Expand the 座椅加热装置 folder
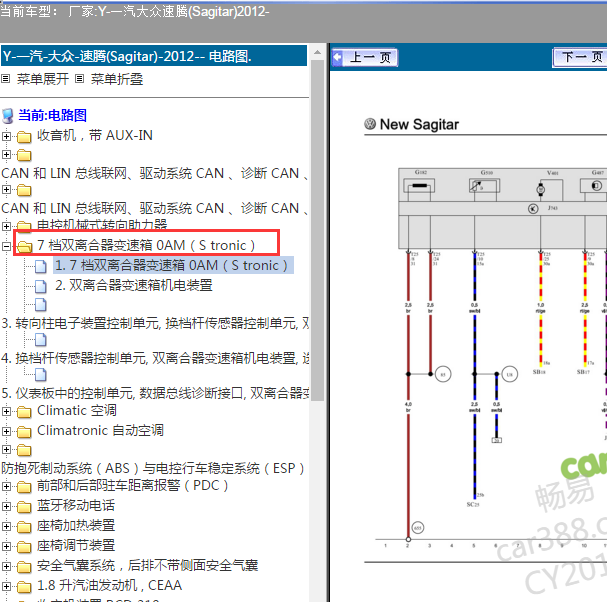Image resolution: width=607 pixels, height=602 pixels. coord(6,527)
